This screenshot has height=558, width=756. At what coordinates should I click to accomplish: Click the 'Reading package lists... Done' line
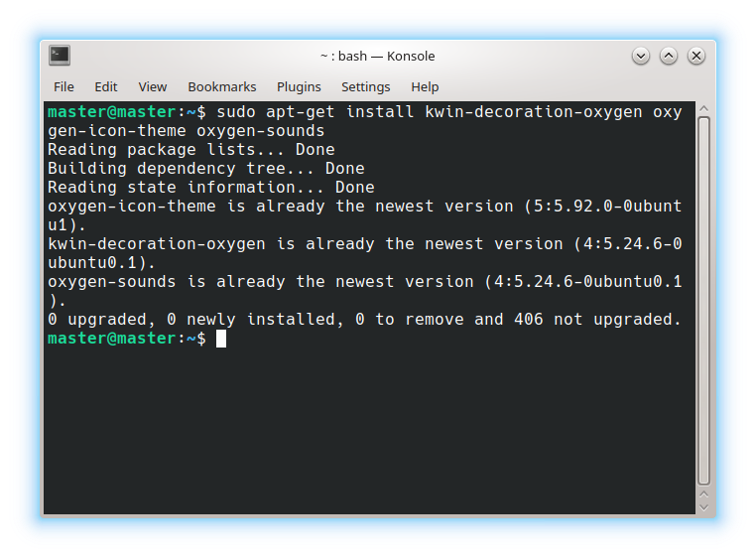(190, 150)
